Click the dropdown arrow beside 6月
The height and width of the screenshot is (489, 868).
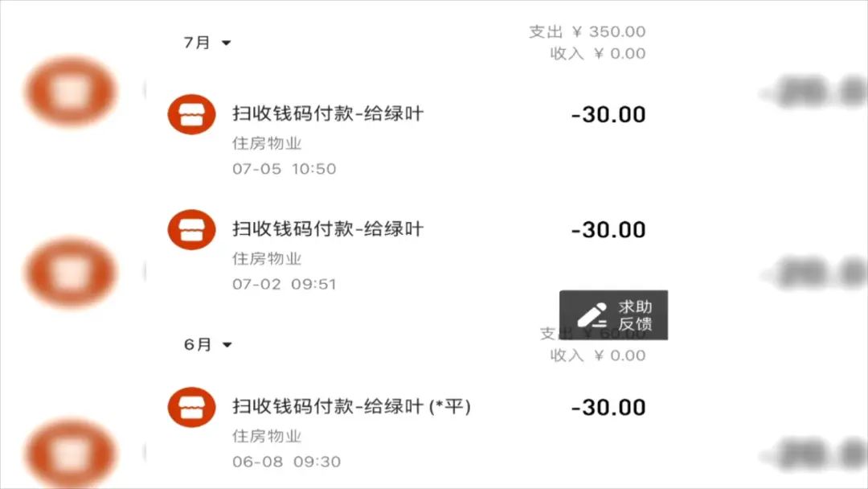coord(227,344)
